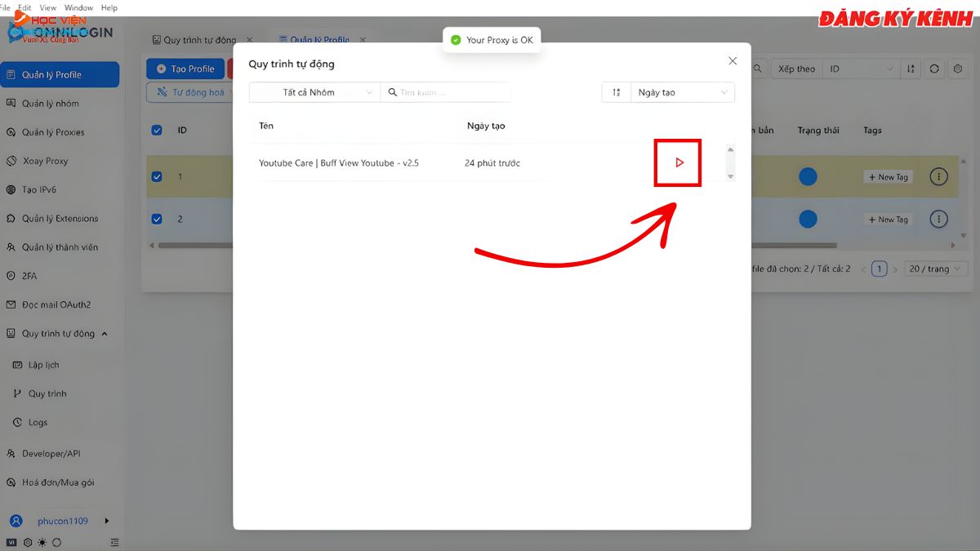Click the blue status indicator on row 2
Viewport: 980px width, 551px height.
coord(808,219)
